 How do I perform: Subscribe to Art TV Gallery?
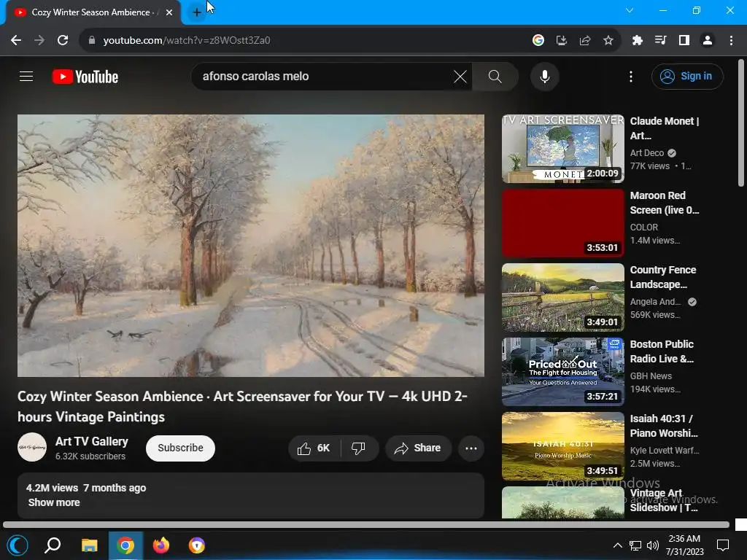(181, 448)
